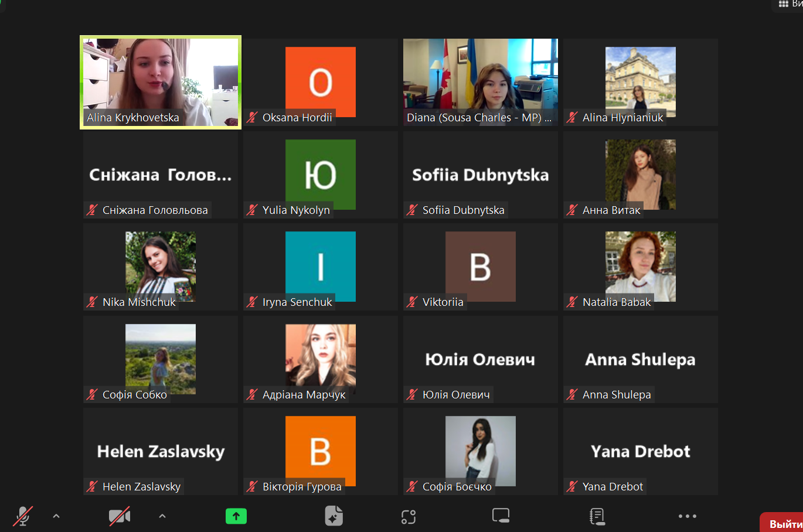The image size is (803, 532).
Task: Expand the video settings arrow beside the camera
Action: pos(162,516)
